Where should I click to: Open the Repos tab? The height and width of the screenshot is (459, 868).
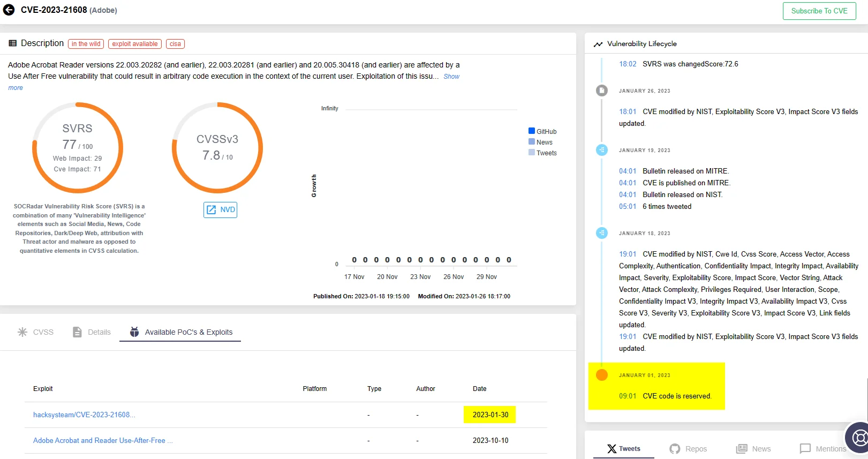click(688, 449)
